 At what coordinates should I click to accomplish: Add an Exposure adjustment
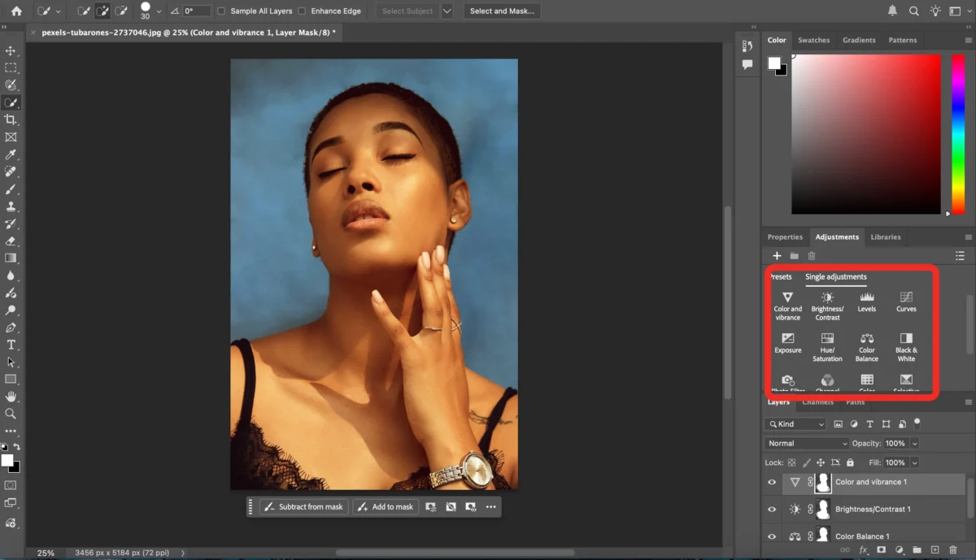coord(787,343)
